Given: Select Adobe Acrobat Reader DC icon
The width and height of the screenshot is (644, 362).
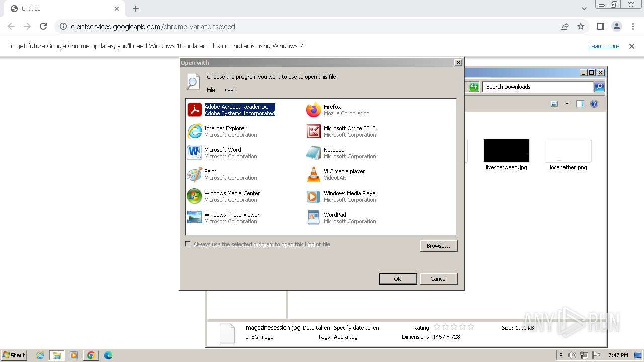Looking at the screenshot, I should 194,110.
